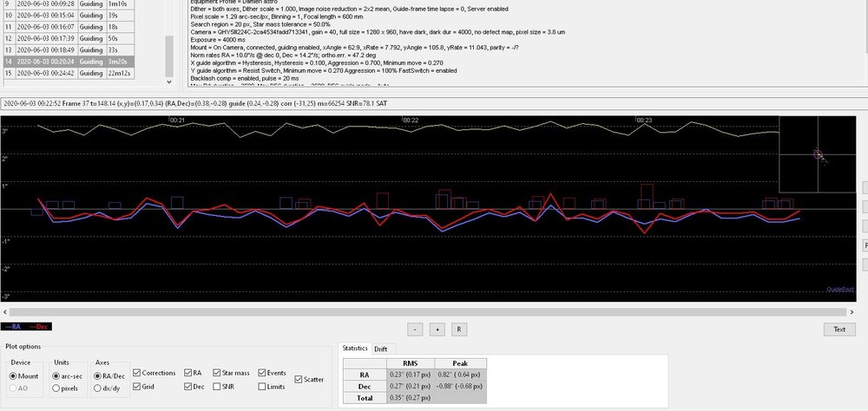Click the Peak column header
Image resolution: width=868 pixels, height=411 pixels.
[461, 363]
